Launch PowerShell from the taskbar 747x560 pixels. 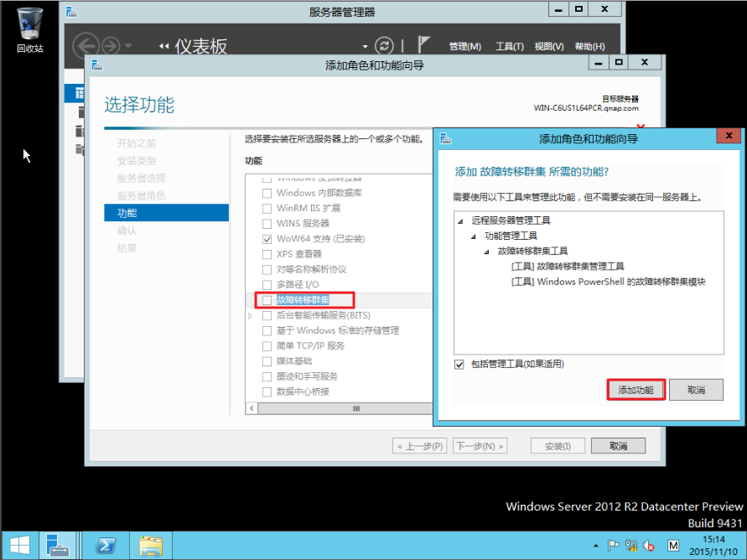tap(106, 546)
